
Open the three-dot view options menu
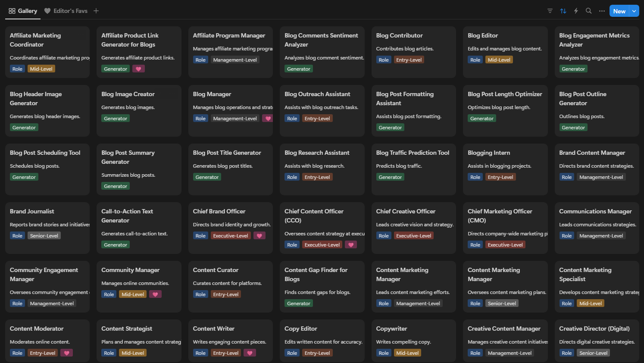602,11
